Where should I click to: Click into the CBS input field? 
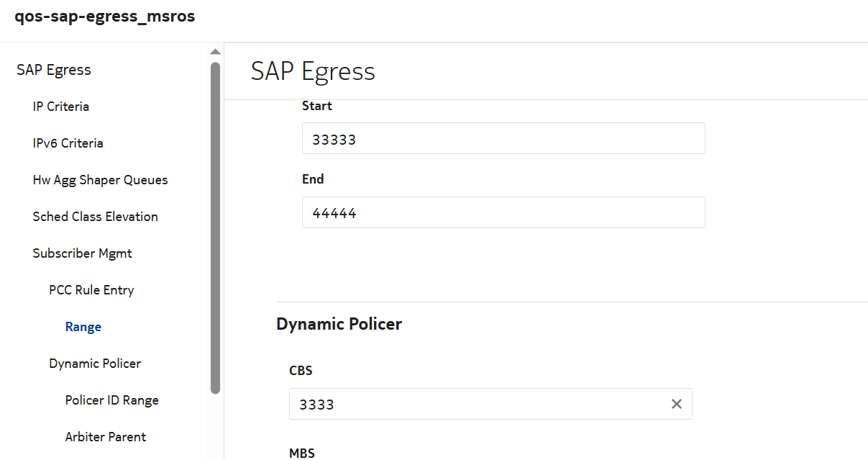pyautogui.click(x=475, y=405)
